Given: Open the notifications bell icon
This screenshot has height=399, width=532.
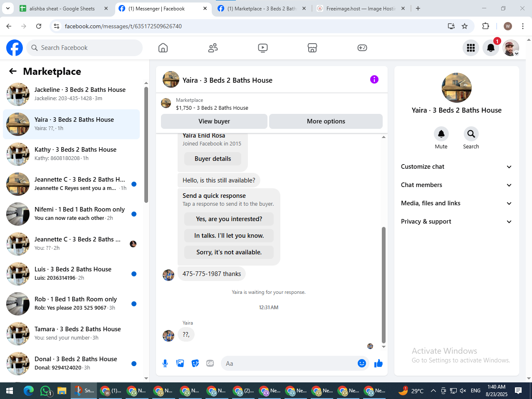Looking at the screenshot, I should click(x=491, y=48).
